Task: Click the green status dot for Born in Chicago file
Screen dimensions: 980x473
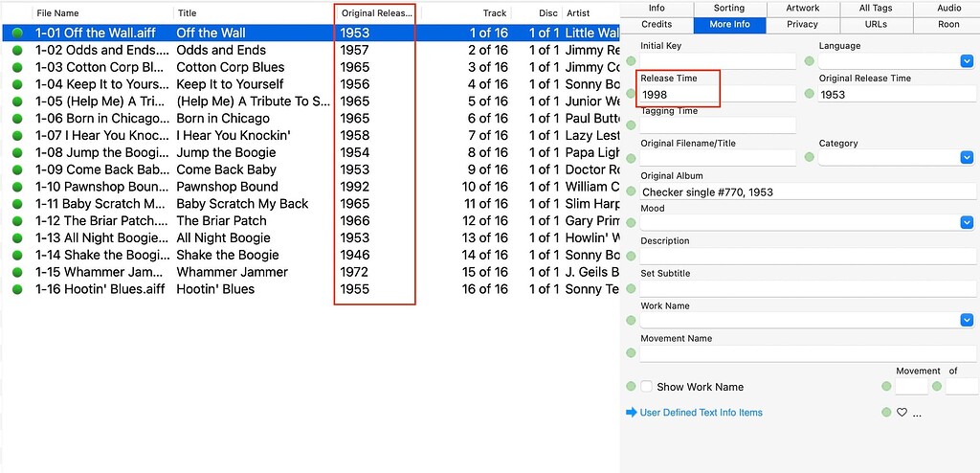Action: (x=17, y=119)
